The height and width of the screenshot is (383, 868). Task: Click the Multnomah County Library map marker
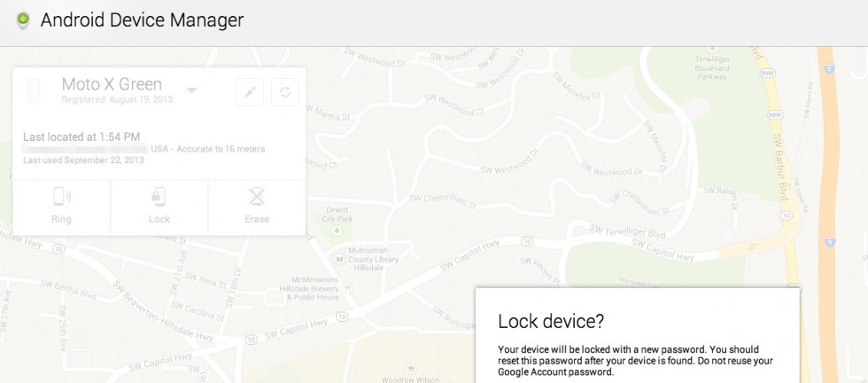point(340,260)
